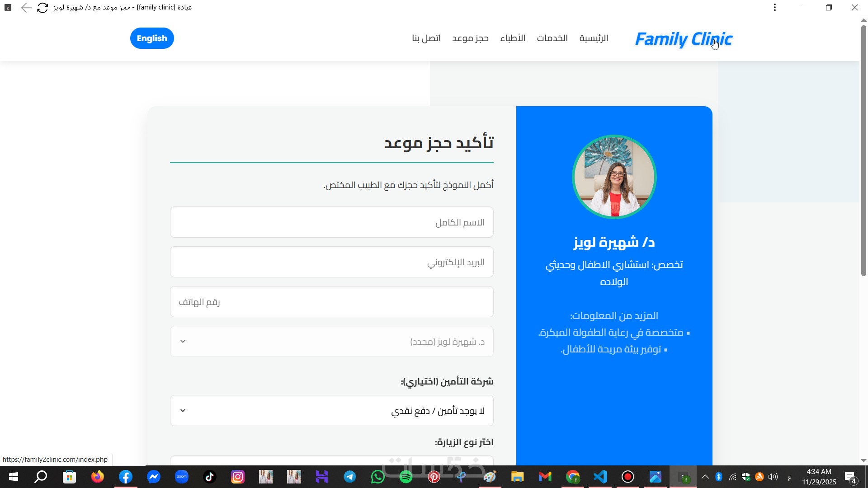Expand the selected doctor dropdown
Screen dimensions: 868x488
point(331,342)
